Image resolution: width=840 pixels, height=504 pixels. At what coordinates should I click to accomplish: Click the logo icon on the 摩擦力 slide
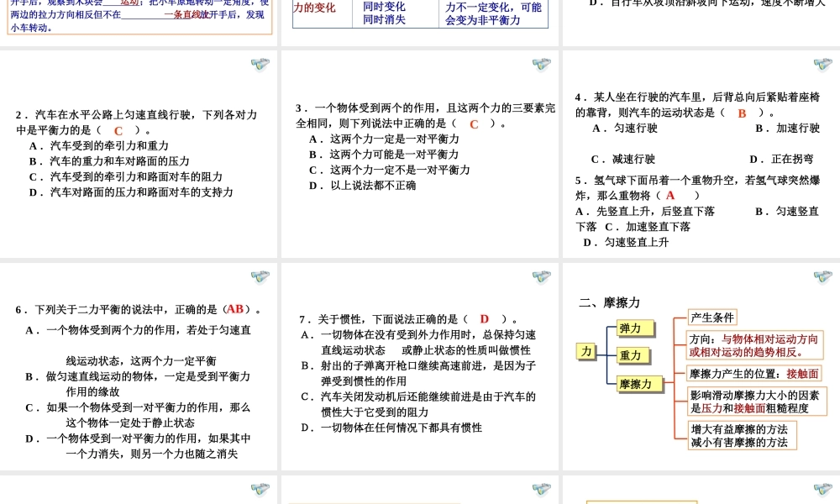[x=823, y=276]
